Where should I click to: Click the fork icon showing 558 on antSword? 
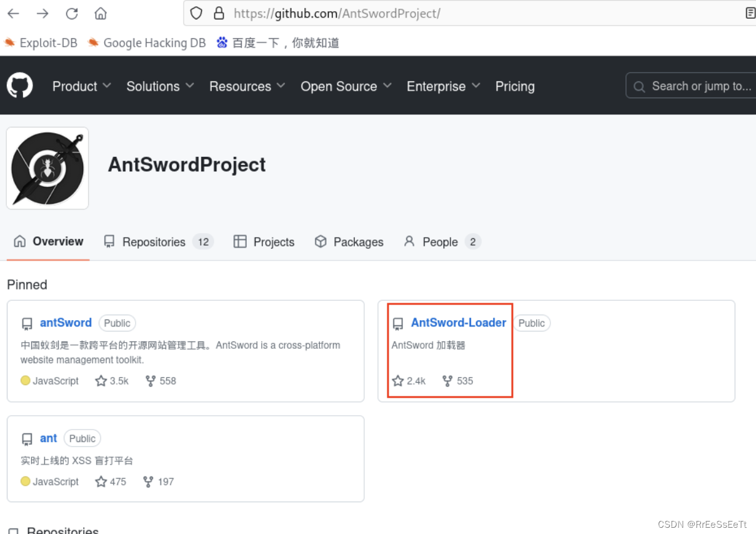[x=150, y=381]
